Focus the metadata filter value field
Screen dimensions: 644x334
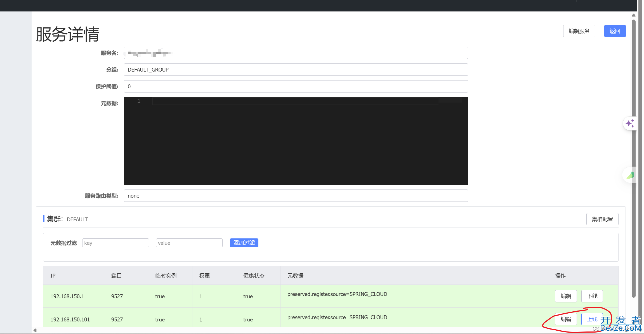[189, 243]
